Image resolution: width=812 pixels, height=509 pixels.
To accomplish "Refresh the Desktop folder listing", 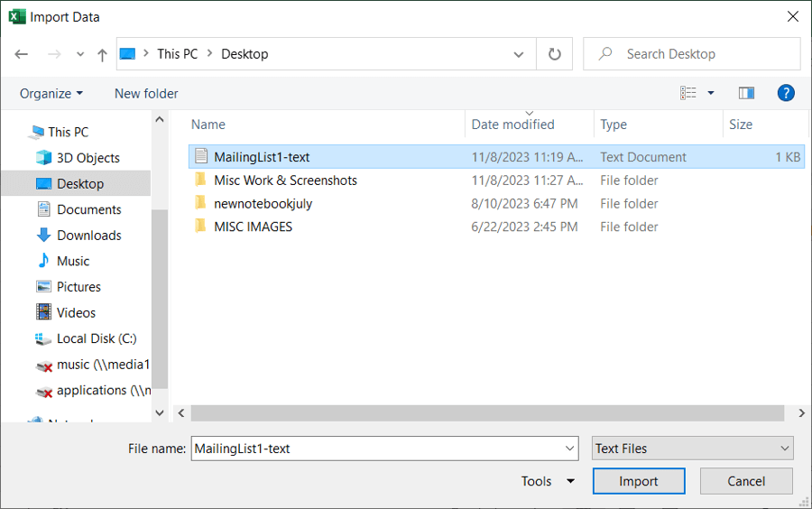I will (554, 54).
